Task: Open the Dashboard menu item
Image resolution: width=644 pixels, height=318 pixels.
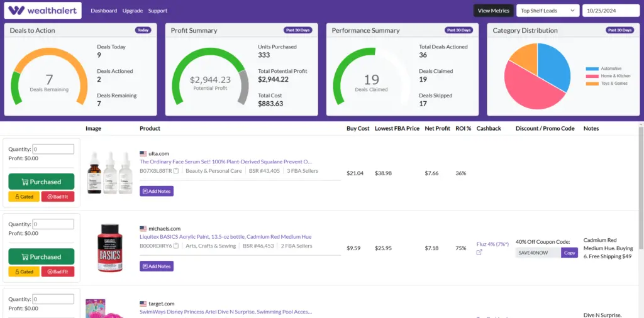Action: pos(104,11)
